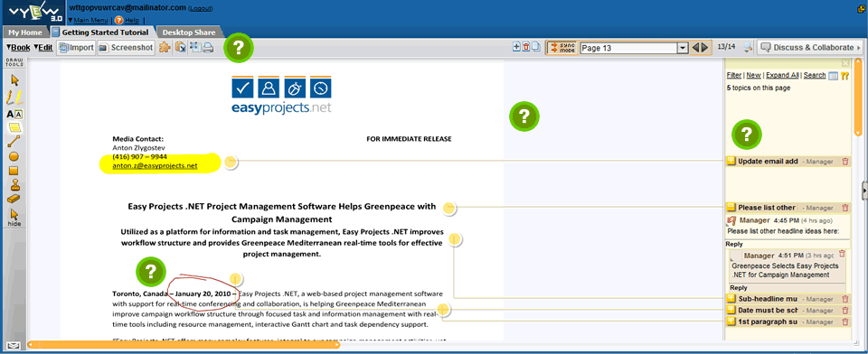
Task: Delete the 'Please list other' topic
Action: pos(844,208)
